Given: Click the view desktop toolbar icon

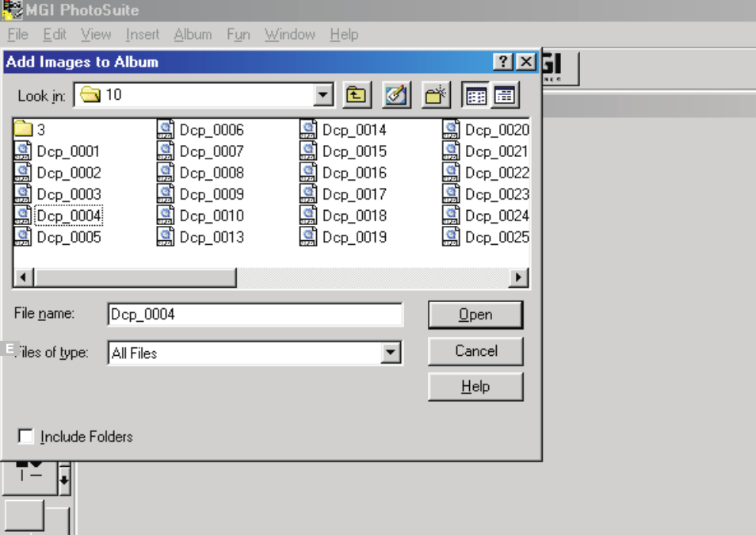Looking at the screenshot, I should [x=396, y=94].
